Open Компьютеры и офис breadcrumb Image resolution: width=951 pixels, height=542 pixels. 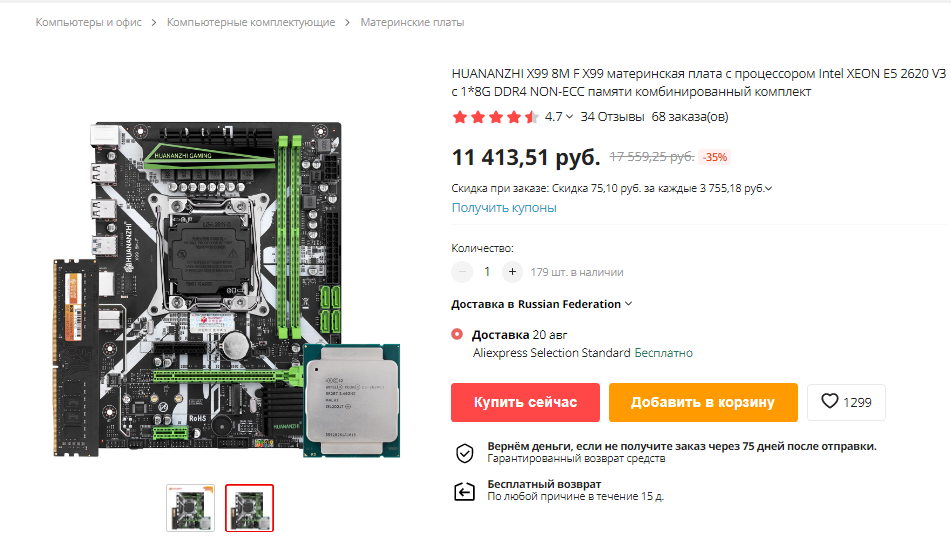(x=89, y=22)
